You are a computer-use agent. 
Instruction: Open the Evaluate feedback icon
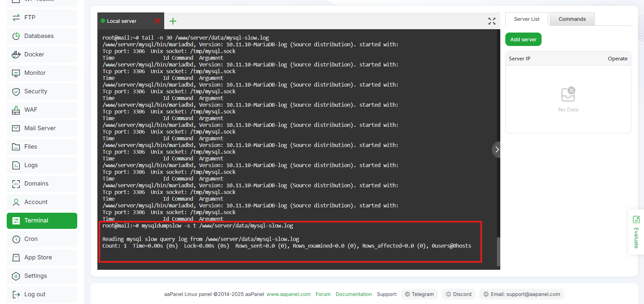(636, 219)
